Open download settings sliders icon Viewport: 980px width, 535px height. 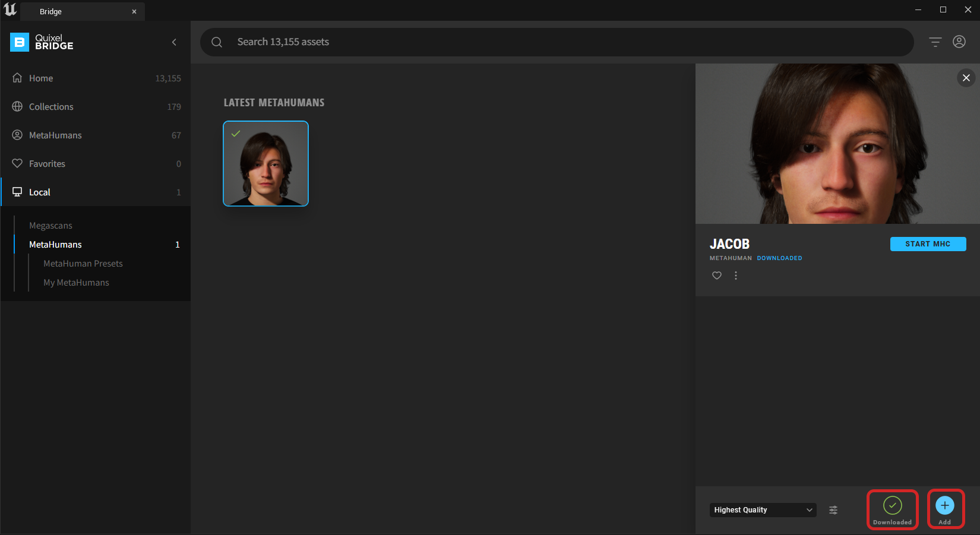(833, 510)
